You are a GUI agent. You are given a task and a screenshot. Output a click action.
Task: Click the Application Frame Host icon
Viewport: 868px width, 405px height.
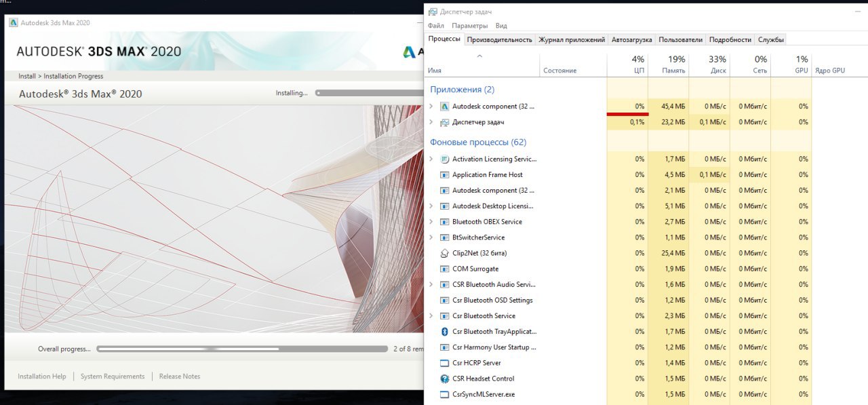(x=445, y=174)
